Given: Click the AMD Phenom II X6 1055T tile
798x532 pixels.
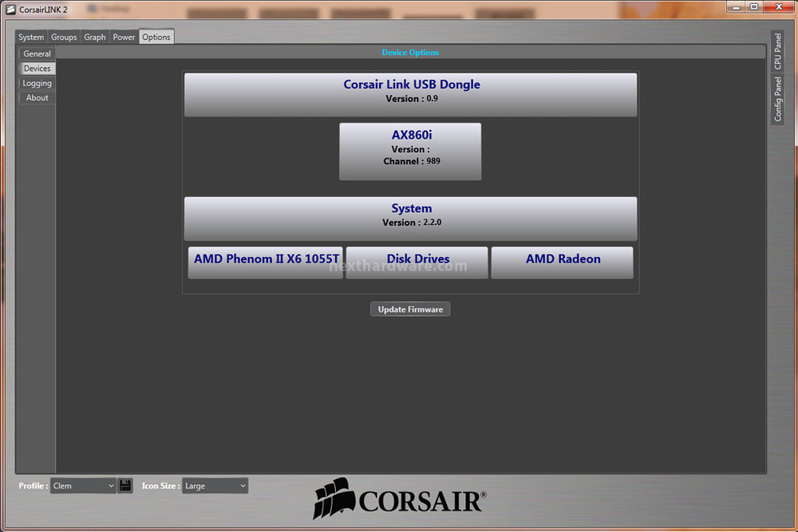Looking at the screenshot, I should 265,263.
